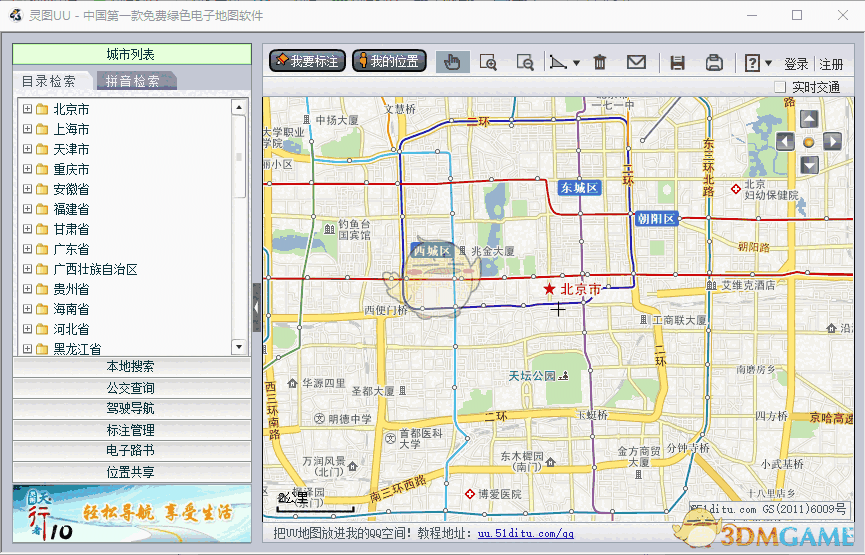Expand the 北京市 tree node
The height and width of the screenshot is (555, 865).
pos(27,109)
